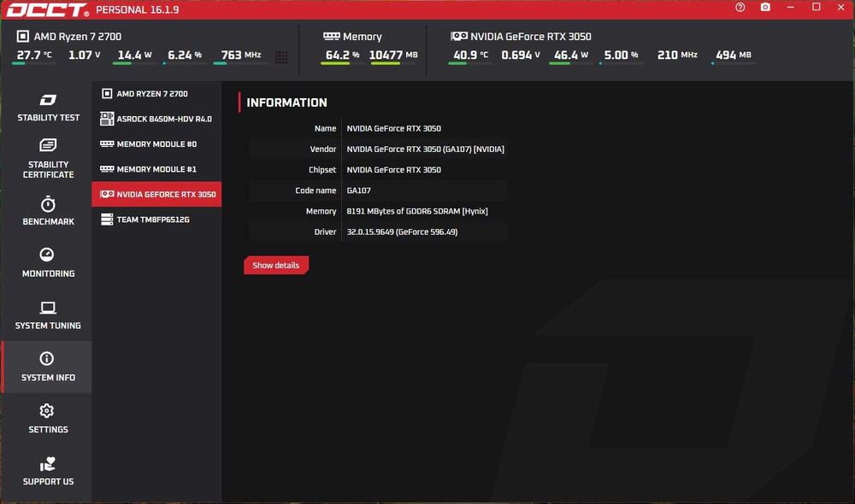Open the System Tuning laptop section
Image resolution: width=855 pixels, height=504 pixels.
click(48, 315)
